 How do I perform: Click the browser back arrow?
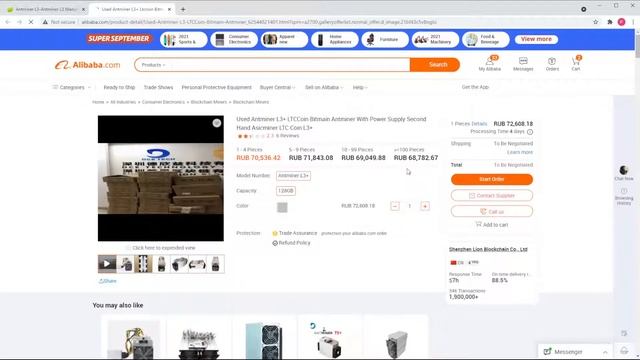tap(8, 22)
